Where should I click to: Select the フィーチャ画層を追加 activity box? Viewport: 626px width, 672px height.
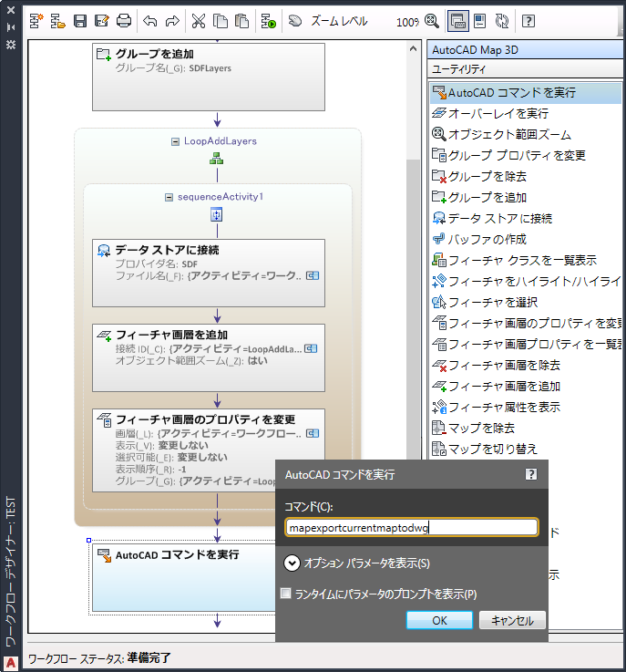pos(209,357)
